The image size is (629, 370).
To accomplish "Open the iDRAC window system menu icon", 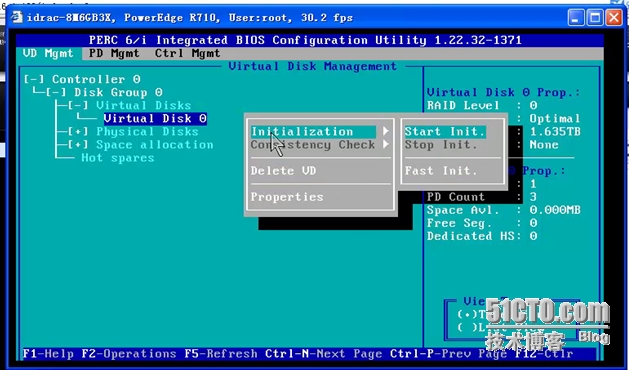I will click(16, 17).
